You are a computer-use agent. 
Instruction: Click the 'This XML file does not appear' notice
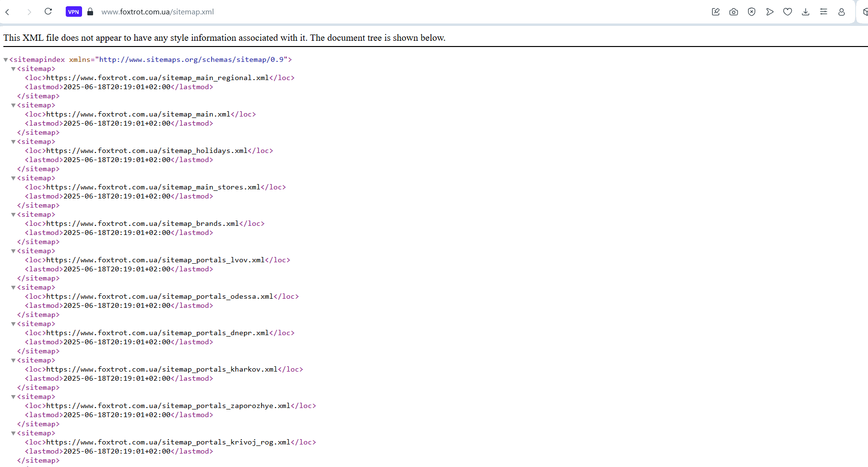(x=225, y=38)
